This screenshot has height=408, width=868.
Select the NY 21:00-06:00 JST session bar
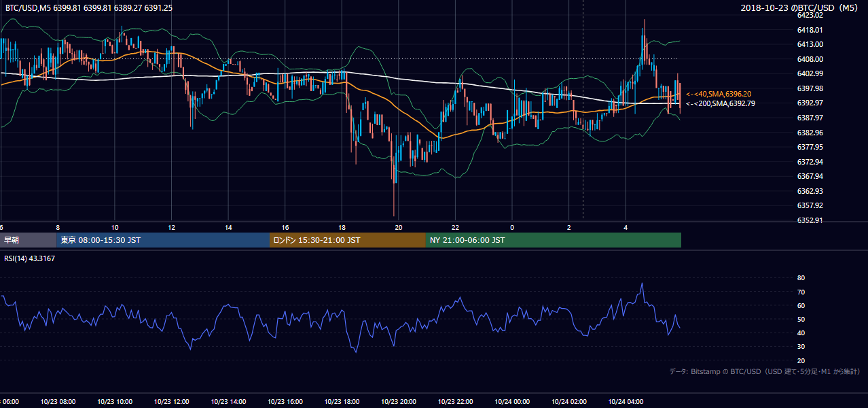pos(554,240)
